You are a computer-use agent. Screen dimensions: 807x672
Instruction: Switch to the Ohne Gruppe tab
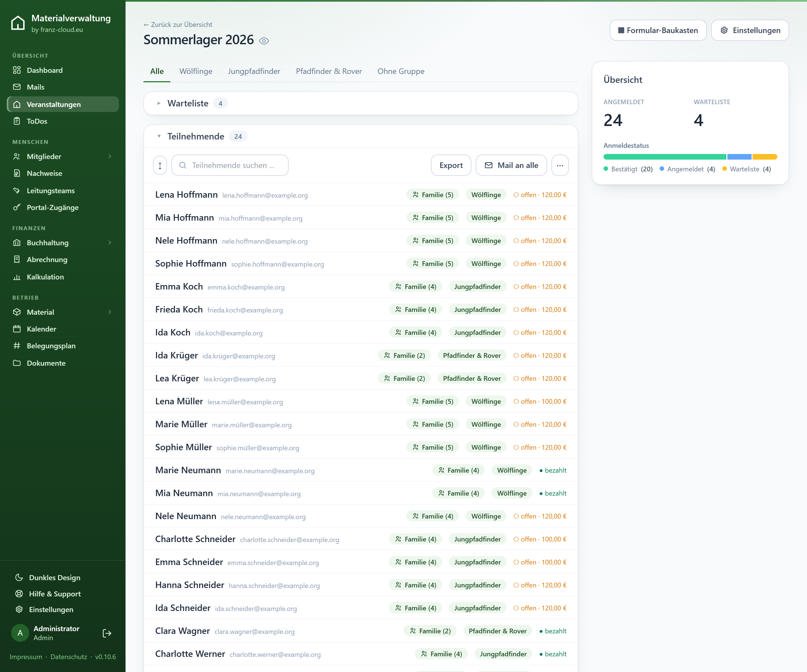pyautogui.click(x=401, y=71)
